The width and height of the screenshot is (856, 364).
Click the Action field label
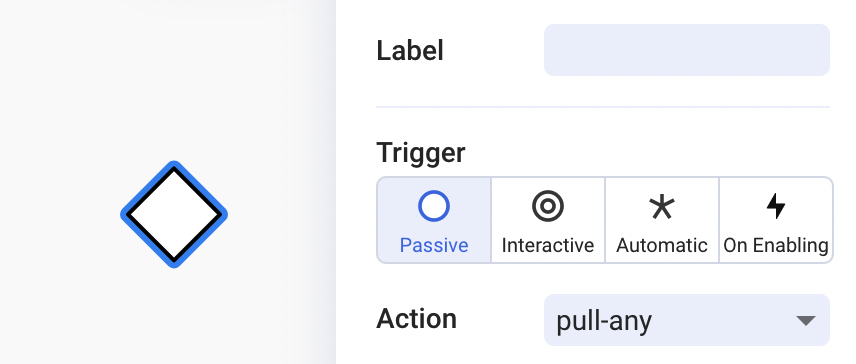pos(417,319)
